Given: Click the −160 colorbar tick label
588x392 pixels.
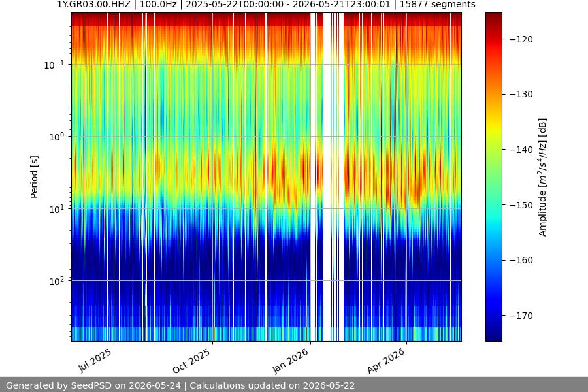Looking at the screenshot, I should [x=521, y=260].
